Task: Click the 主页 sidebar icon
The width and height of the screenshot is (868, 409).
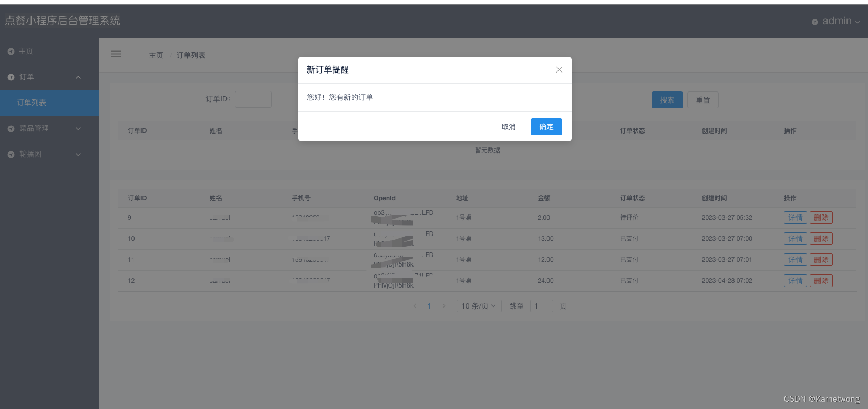Action: (11, 52)
